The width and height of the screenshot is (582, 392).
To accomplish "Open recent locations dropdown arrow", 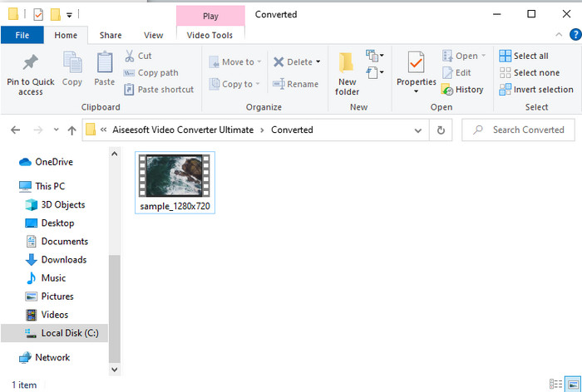I will click(56, 130).
